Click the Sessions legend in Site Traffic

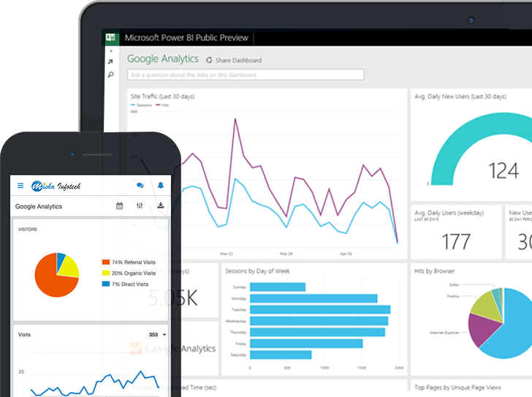coord(141,105)
